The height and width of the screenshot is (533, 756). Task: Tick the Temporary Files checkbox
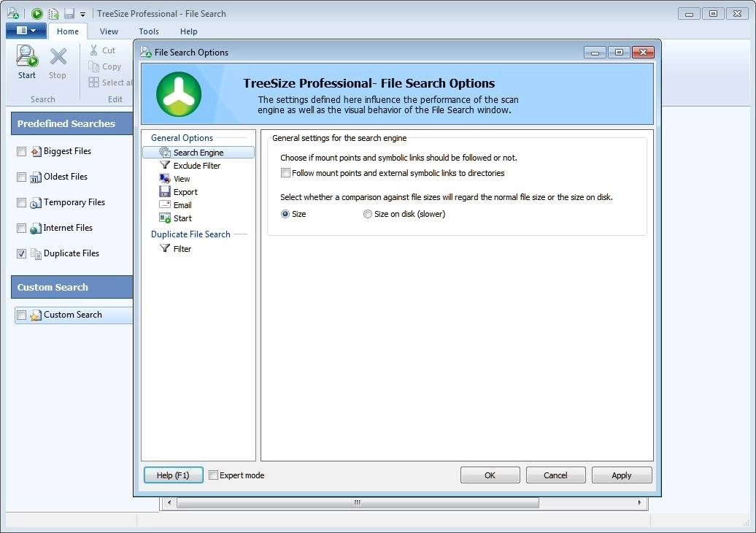pos(21,202)
